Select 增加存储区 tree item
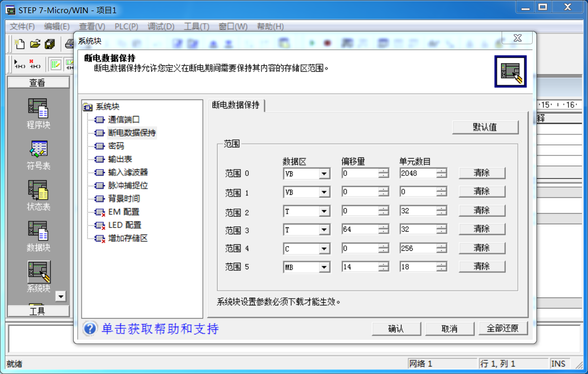 click(128, 238)
